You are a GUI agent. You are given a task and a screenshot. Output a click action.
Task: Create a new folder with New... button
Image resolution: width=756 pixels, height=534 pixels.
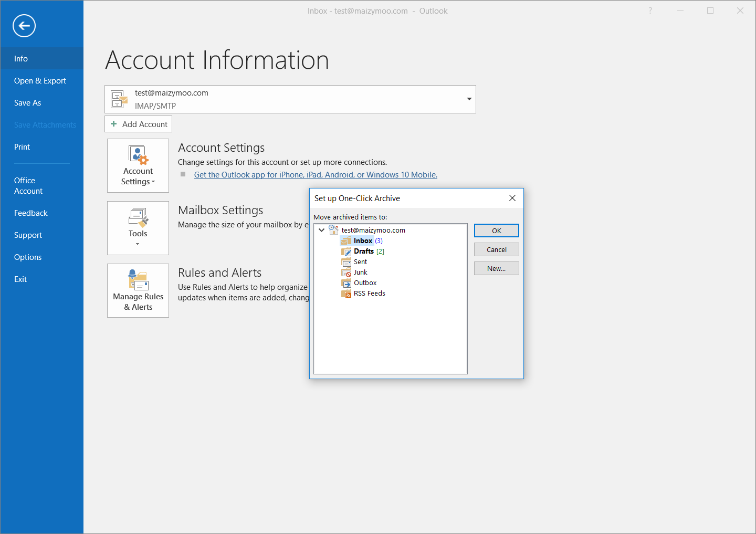point(496,268)
